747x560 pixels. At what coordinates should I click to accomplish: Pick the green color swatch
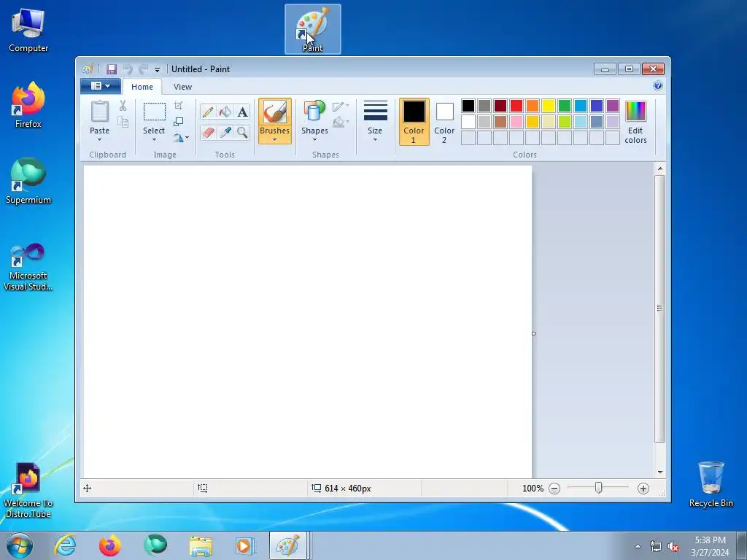tap(565, 105)
